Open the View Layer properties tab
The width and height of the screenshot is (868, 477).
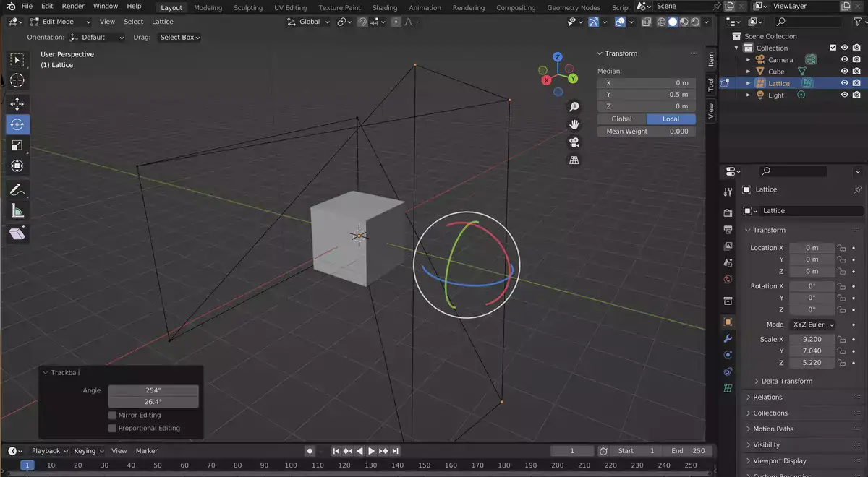pyautogui.click(x=728, y=246)
